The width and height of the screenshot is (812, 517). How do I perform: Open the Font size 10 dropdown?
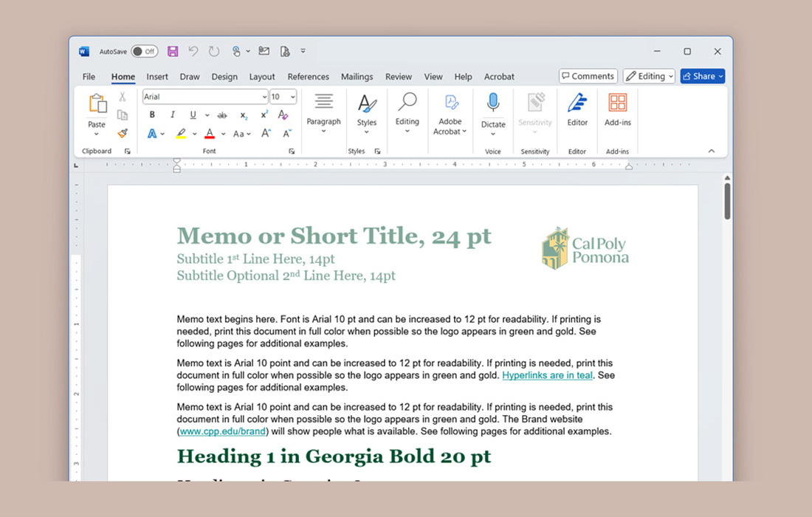click(x=292, y=97)
